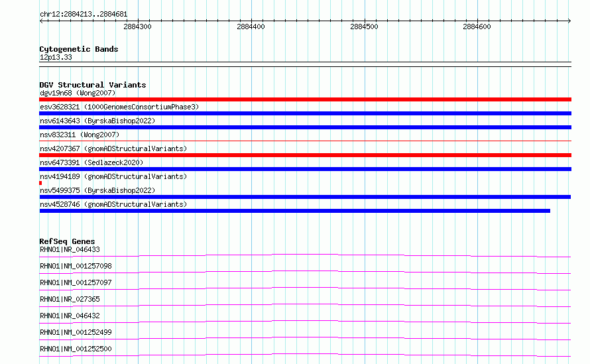Screen dimensions: 590x364
Task: Open nsv4194189 gnomAD variant label
Action: pyautogui.click(x=113, y=176)
